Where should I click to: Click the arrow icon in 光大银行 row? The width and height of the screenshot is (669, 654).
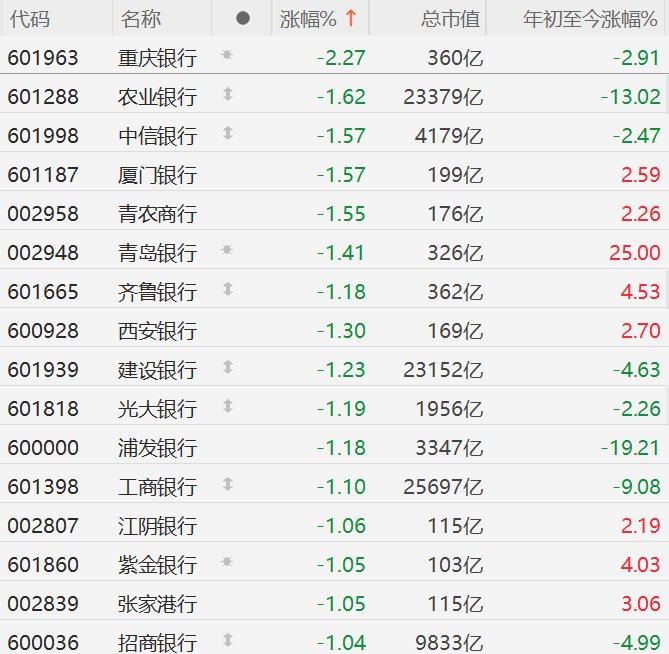click(x=227, y=407)
